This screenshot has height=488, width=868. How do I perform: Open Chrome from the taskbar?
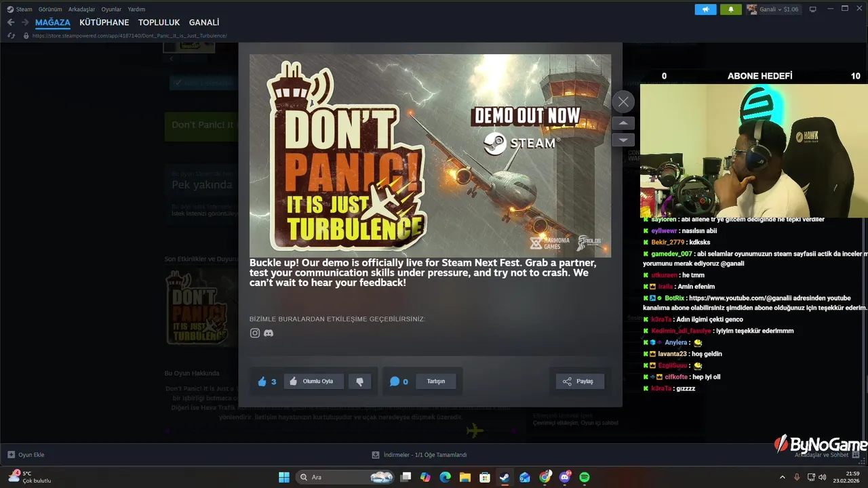pyautogui.click(x=545, y=477)
